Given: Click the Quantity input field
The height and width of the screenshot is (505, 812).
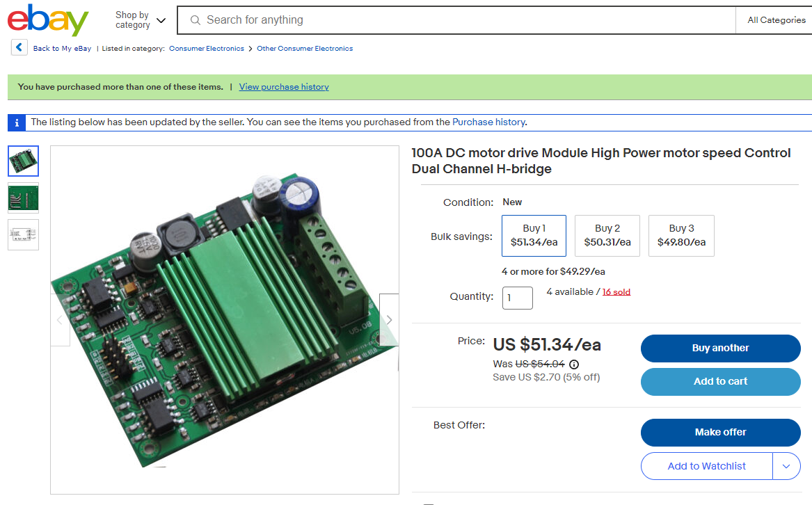Looking at the screenshot, I should (x=517, y=298).
